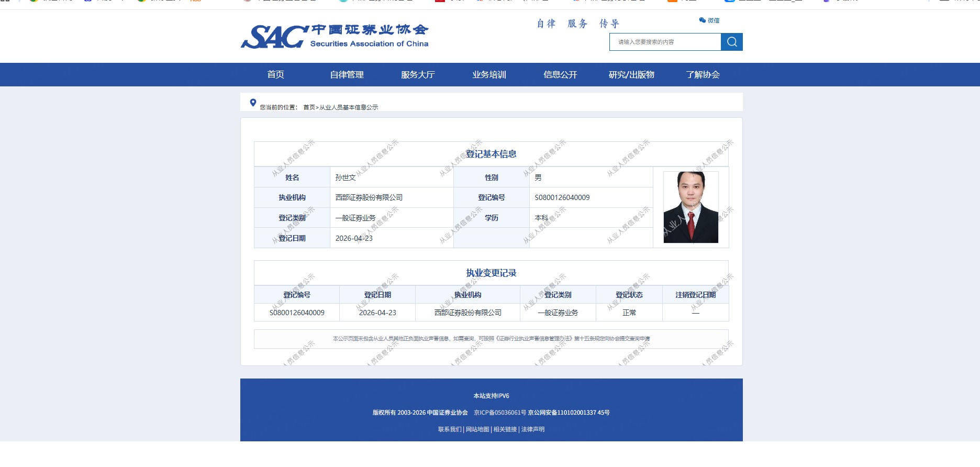Select 服务大厅 in navigation bar

418,75
